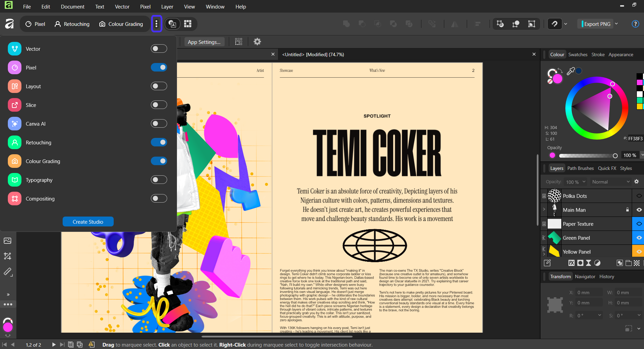Switch to the Swatches tab
The image size is (644, 349).
578,54
